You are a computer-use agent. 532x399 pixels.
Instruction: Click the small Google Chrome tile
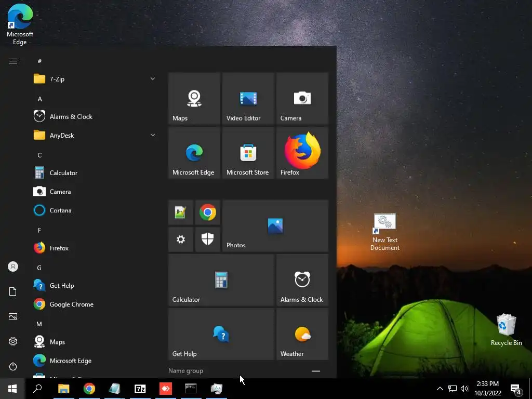208,212
